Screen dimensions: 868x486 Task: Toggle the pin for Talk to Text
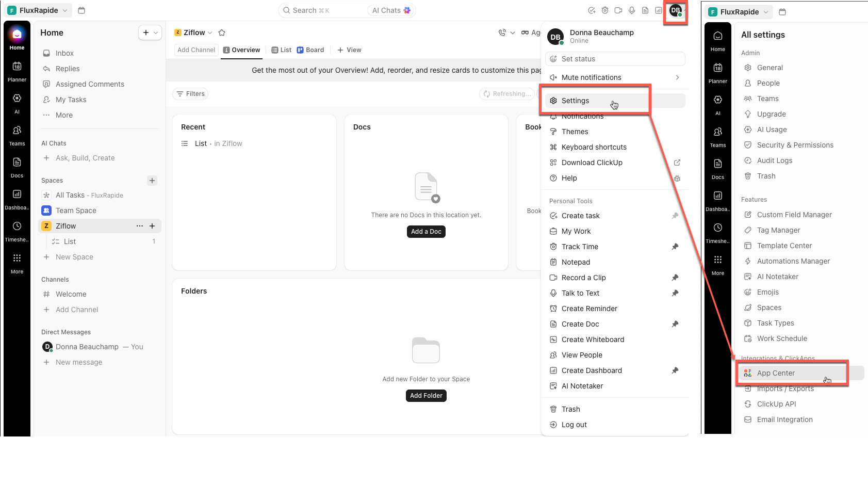(675, 293)
